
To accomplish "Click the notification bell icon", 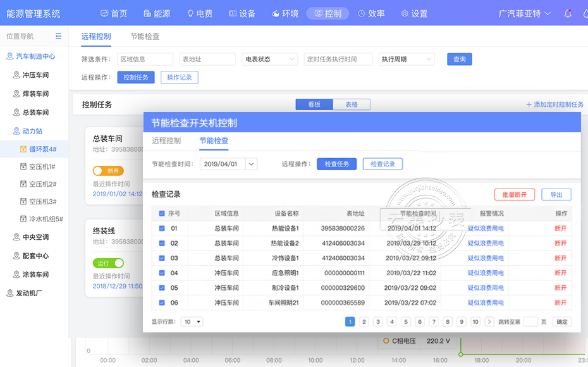I will (x=568, y=13).
